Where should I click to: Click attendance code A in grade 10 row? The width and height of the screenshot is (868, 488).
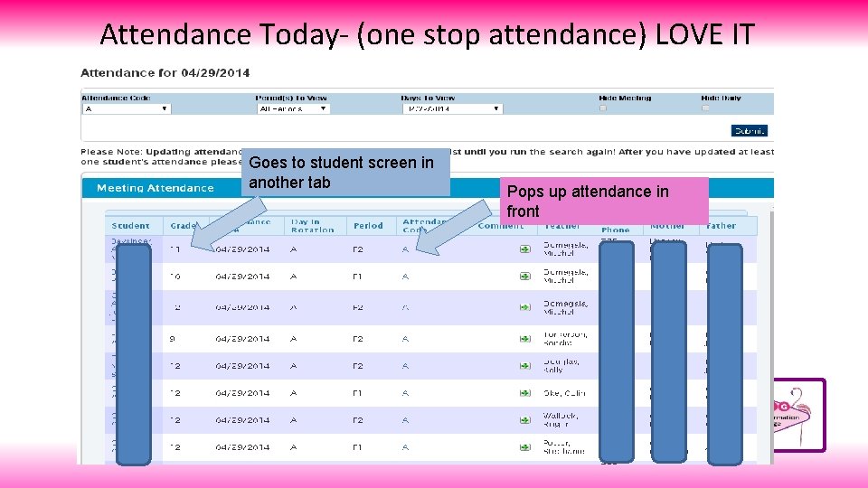pyautogui.click(x=405, y=277)
